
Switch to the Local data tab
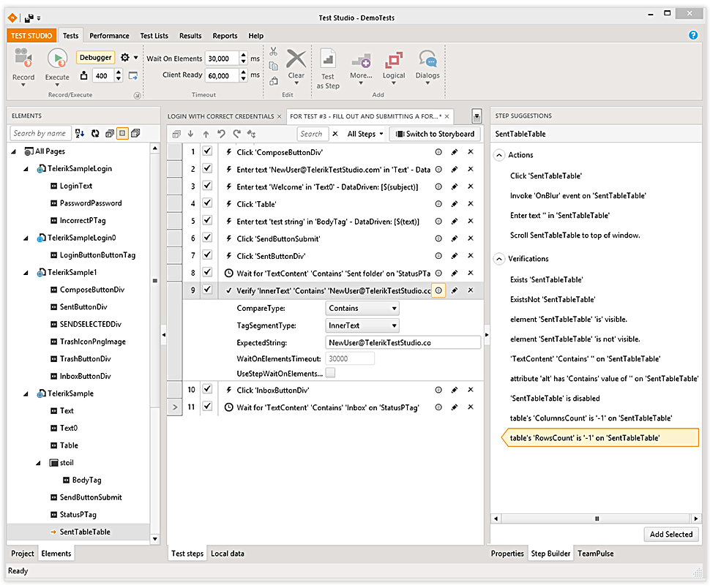[228, 554]
